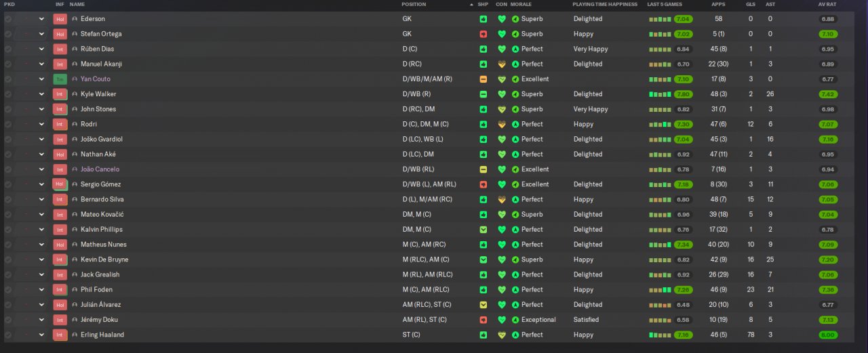Sort by the AV RAT column header

[x=827, y=4]
